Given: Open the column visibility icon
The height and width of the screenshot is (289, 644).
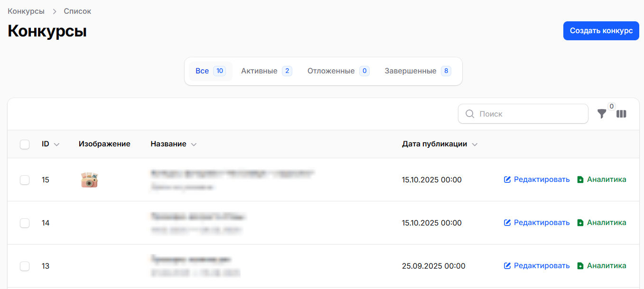Looking at the screenshot, I should [x=622, y=114].
